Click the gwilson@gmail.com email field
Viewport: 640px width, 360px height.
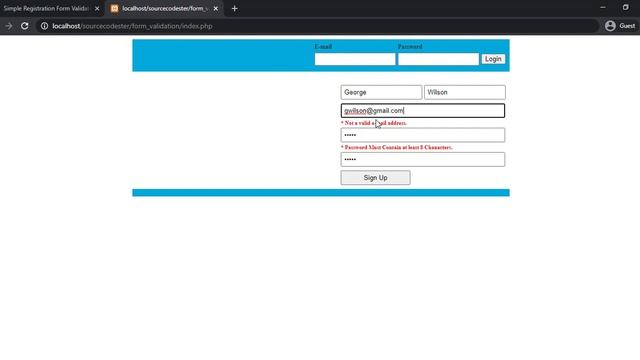point(423,111)
